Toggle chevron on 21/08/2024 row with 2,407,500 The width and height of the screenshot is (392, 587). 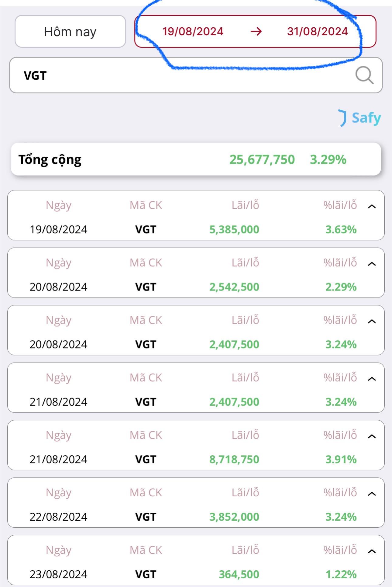coord(372,379)
